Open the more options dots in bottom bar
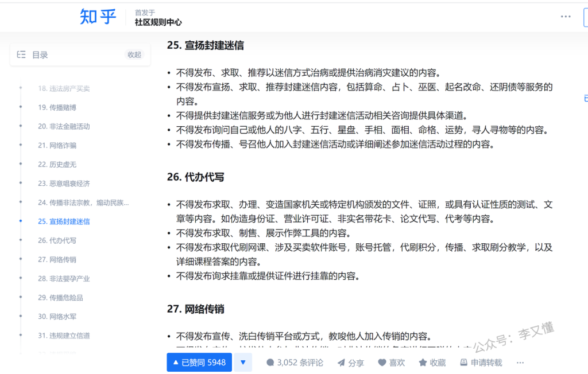Viewport: 588px width, 374px height. pos(520,363)
